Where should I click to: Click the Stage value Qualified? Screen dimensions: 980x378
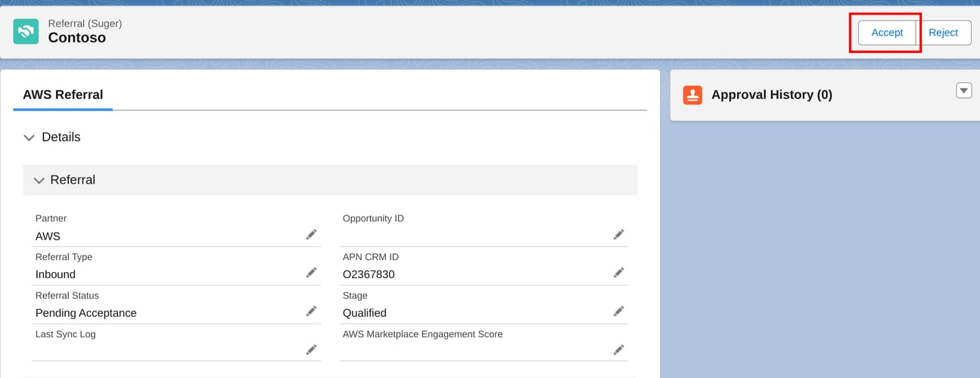point(365,313)
